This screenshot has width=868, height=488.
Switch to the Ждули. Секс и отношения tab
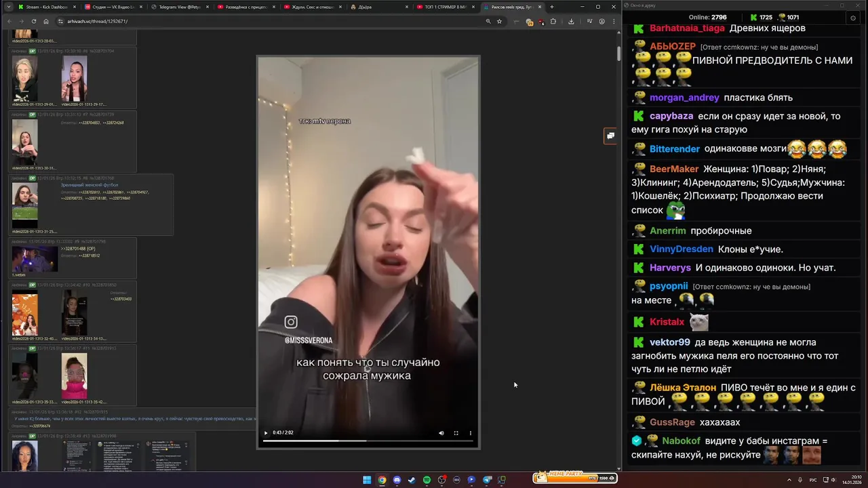pos(311,7)
